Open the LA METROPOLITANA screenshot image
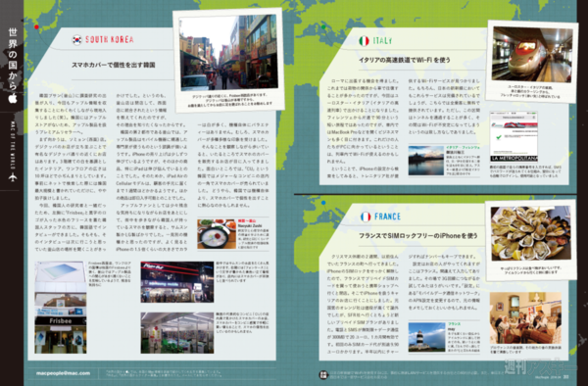Viewport: 588px width, 386px height. click(x=514, y=136)
